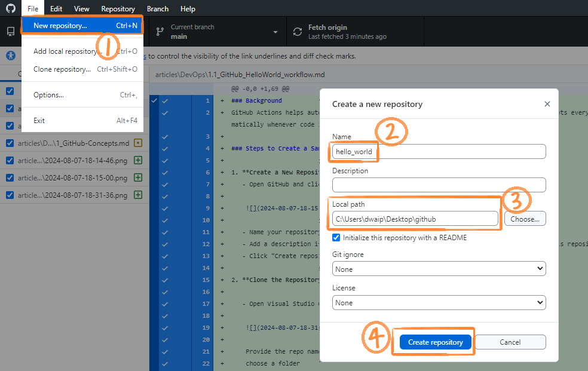Click the modified status icon for 1_GitHub-Concepts.md

point(138,143)
